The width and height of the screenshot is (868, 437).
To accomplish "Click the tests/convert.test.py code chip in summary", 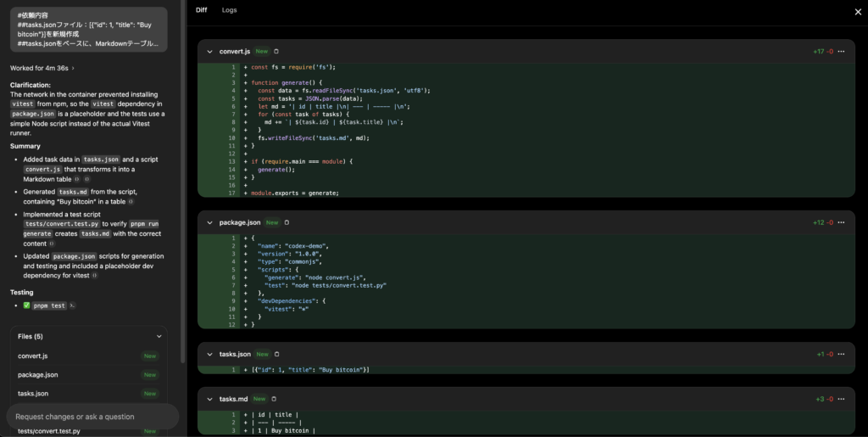I will tap(61, 224).
